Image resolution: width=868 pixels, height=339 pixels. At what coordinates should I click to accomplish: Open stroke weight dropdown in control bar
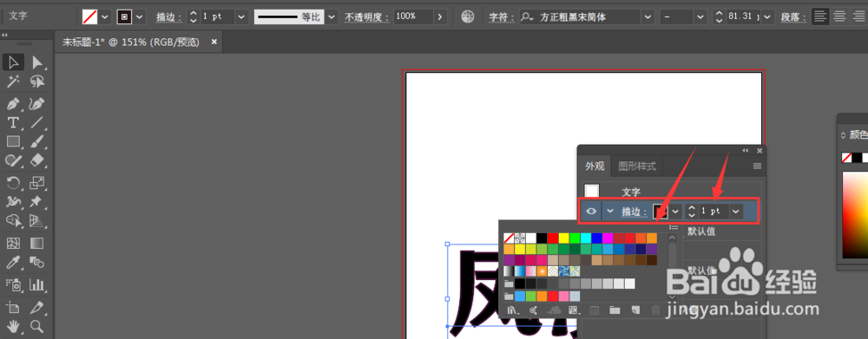click(241, 17)
